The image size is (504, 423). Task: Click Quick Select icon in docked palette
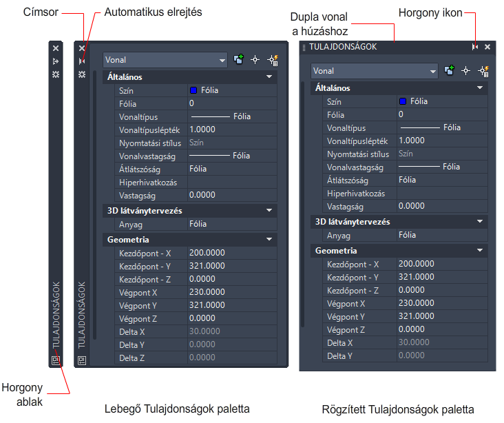click(x=483, y=71)
